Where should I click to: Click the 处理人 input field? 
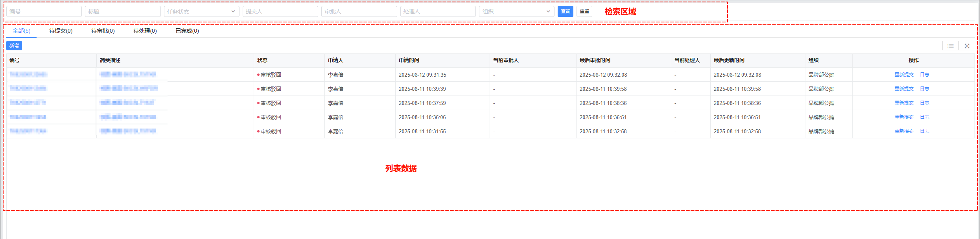point(438,11)
